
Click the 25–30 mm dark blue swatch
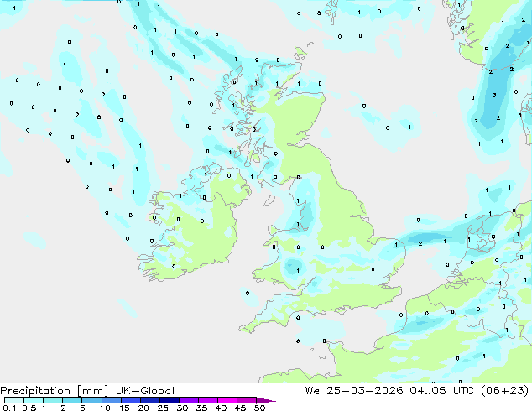(170, 400)
